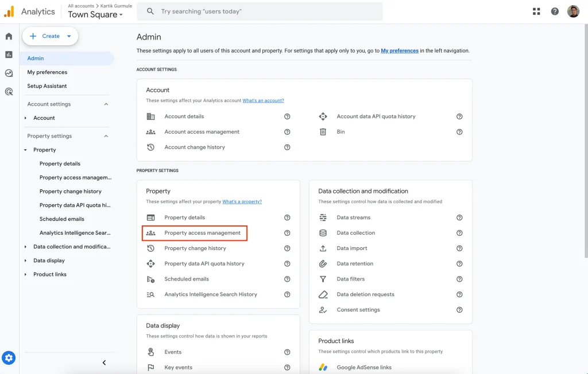
Task: Expand Data display in sidebar
Action: (25, 260)
